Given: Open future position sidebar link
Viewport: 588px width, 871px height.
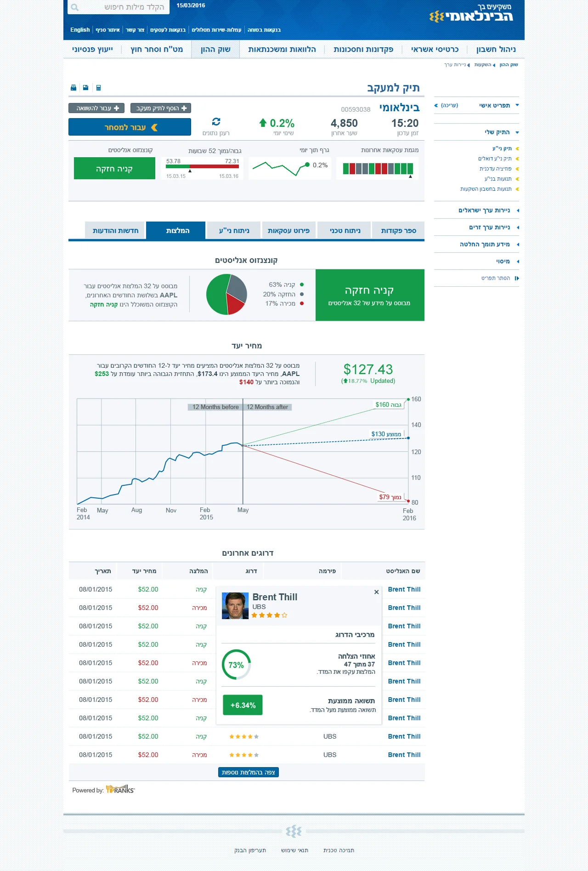Looking at the screenshot, I should pyautogui.click(x=495, y=169).
